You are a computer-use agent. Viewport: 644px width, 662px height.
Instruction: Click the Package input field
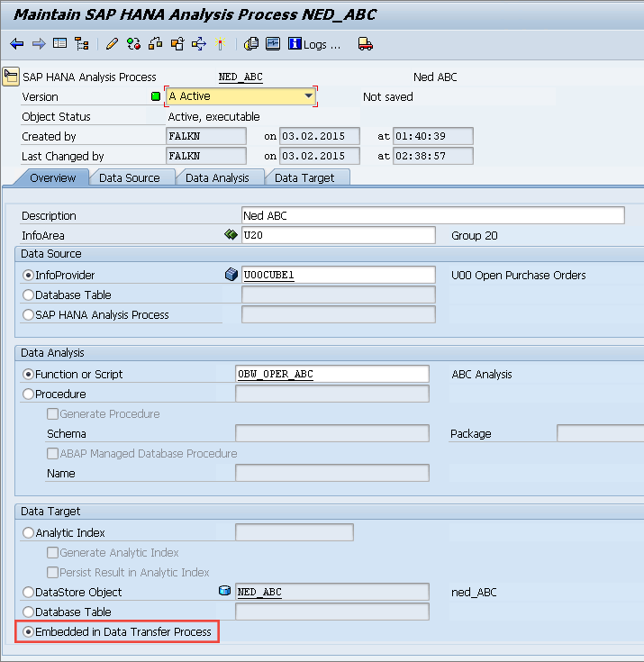tap(601, 433)
